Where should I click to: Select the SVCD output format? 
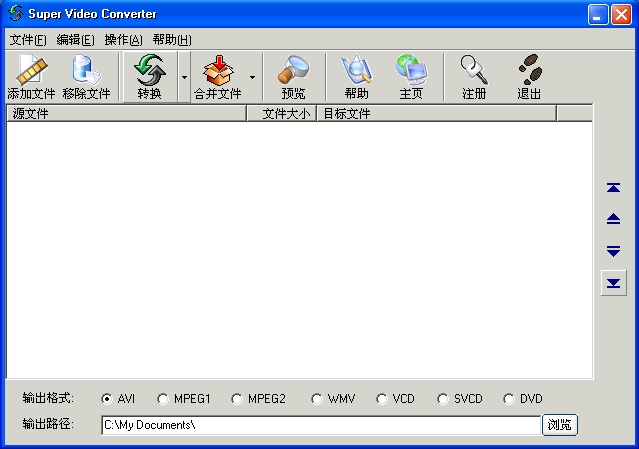click(460, 398)
